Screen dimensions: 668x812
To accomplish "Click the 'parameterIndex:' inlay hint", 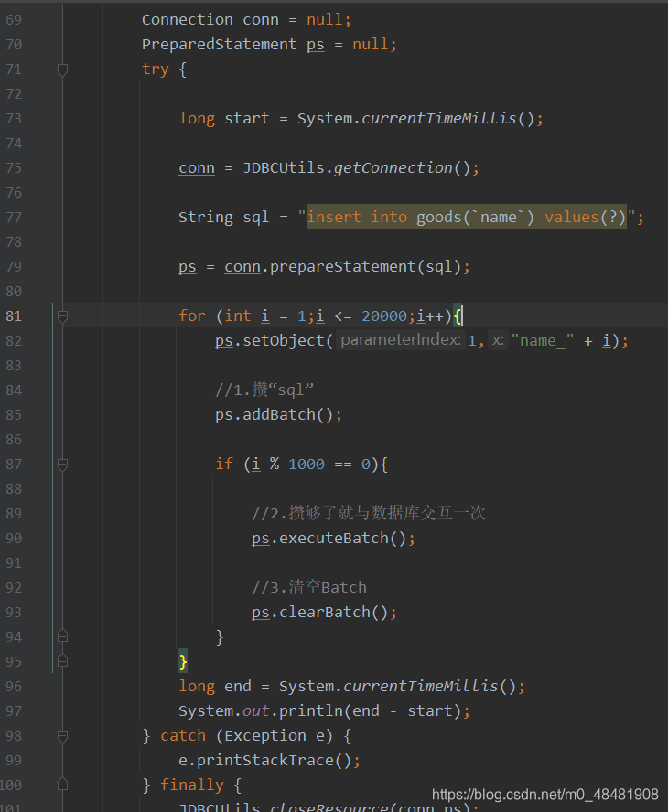I will coord(400,340).
